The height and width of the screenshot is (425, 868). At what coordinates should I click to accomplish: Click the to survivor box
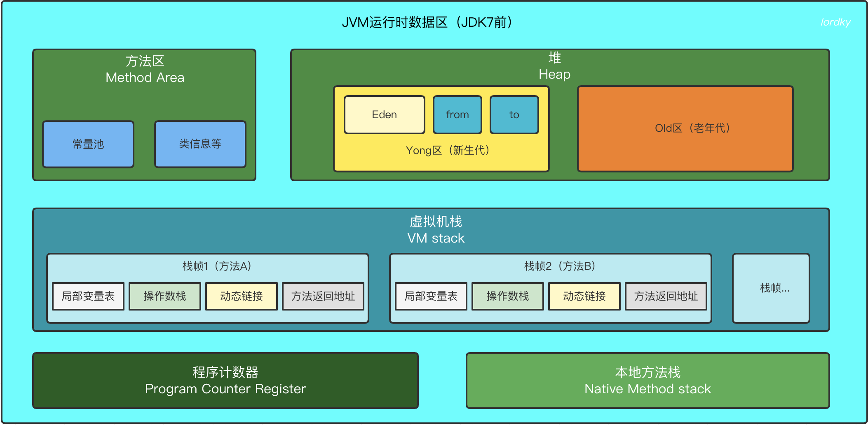point(514,114)
